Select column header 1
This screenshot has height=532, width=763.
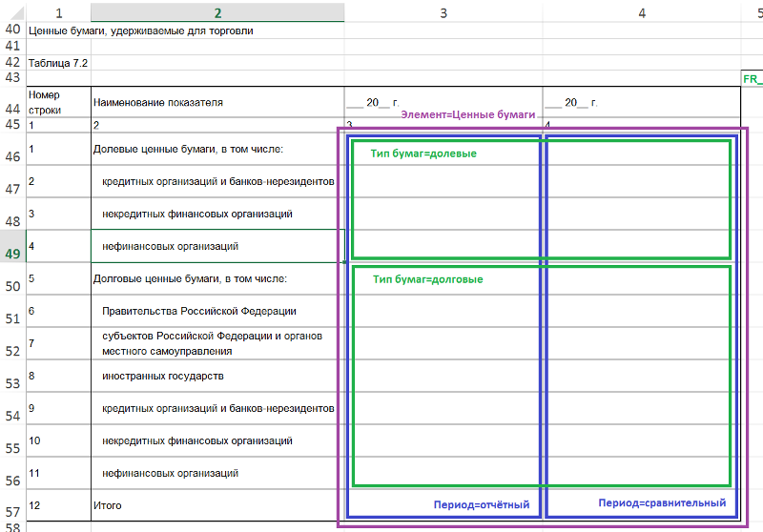(58, 12)
